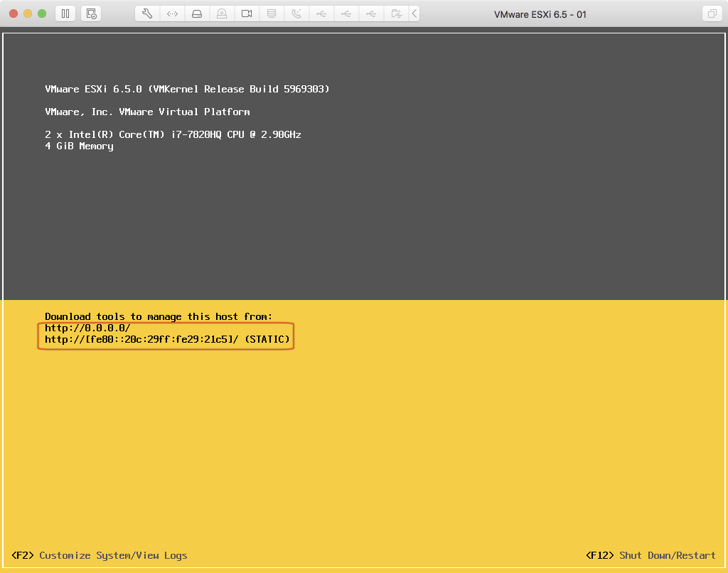Open virtual machine settings wrench icon
The image size is (728, 573).
tap(147, 14)
